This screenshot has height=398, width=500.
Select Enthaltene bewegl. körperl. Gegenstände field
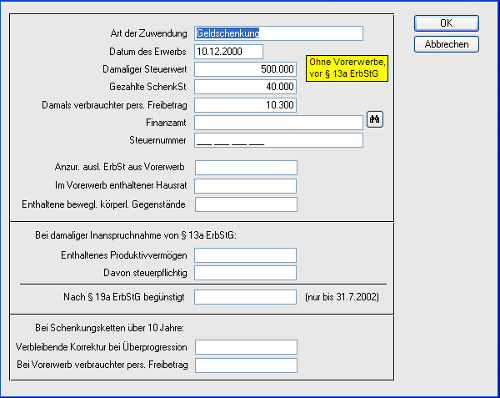tap(246, 205)
